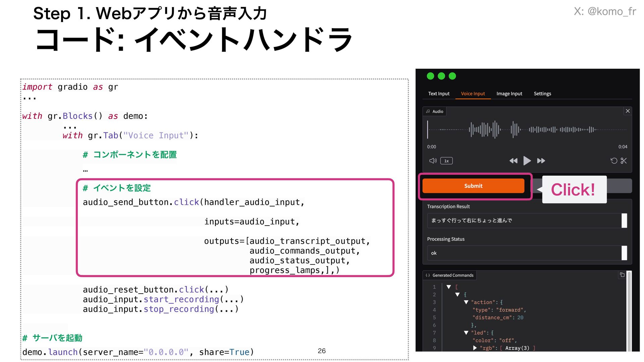Collapse the "led" JSON node
The height and width of the screenshot is (362, 644).
pyautogui.click(x=466, y=333)
